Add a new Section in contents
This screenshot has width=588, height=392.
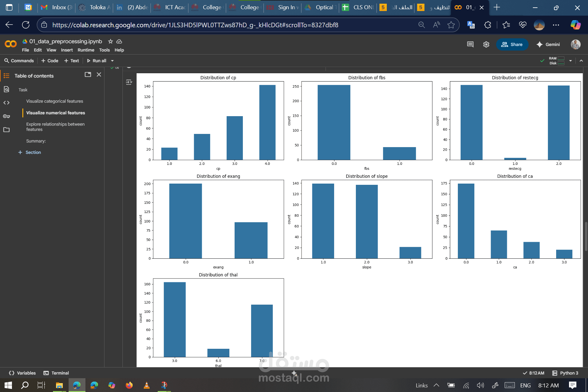[30, 152]
